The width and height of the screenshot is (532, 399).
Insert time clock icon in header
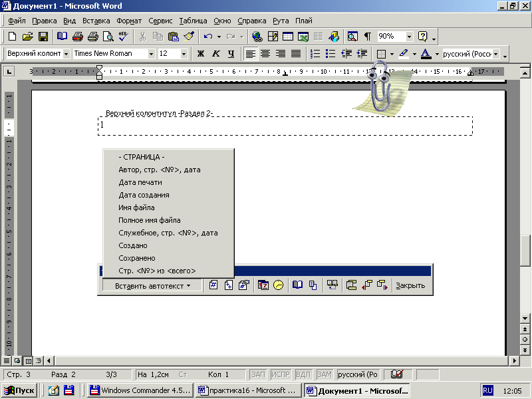[x=278, y=285]
